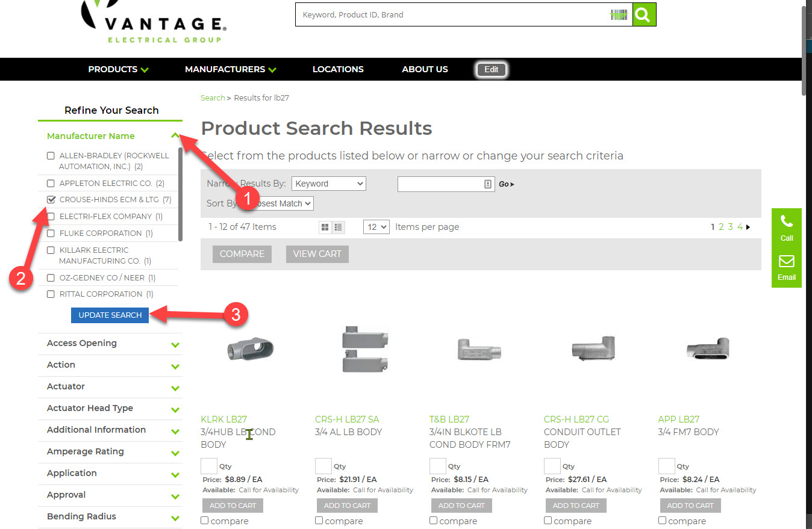Image resolution: width=812 pixels, height=529 pixels.
Task: Check Appleton Electric Co. checkbox
Action: pyautogui.click(x=51, y=183)
